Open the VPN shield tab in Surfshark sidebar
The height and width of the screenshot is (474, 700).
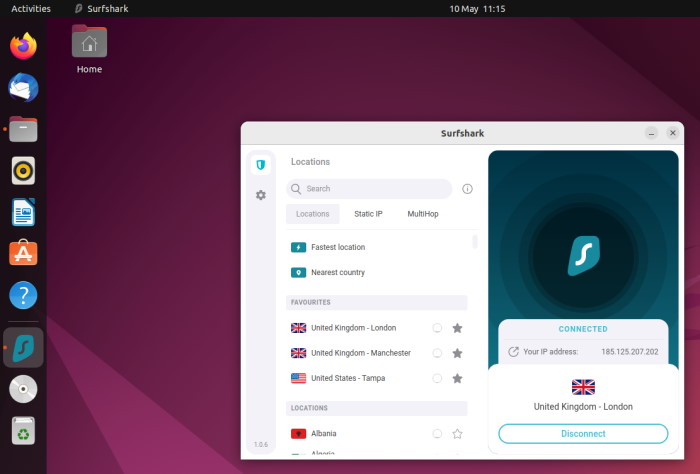261,165
